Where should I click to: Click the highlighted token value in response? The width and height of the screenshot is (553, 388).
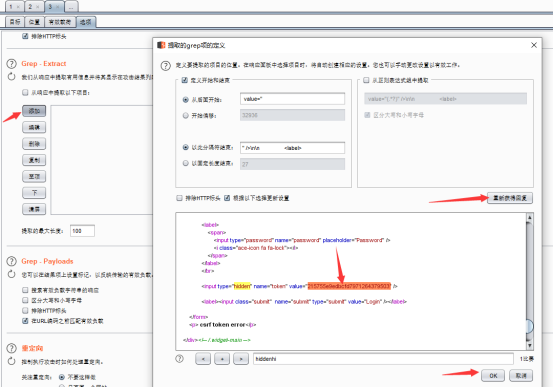pyautogui.click(x=349, y=286)
